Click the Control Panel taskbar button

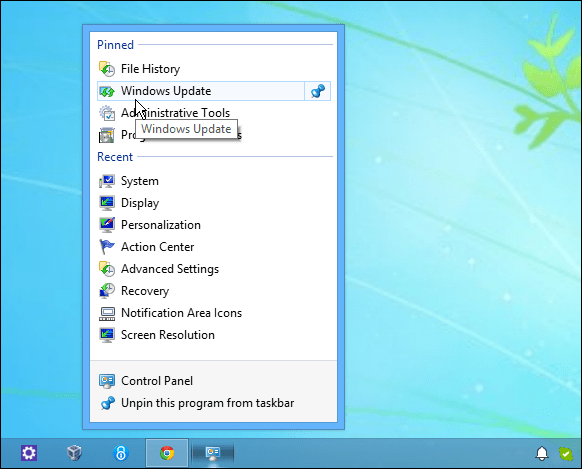pyautogui.click(x=213, y=453)
